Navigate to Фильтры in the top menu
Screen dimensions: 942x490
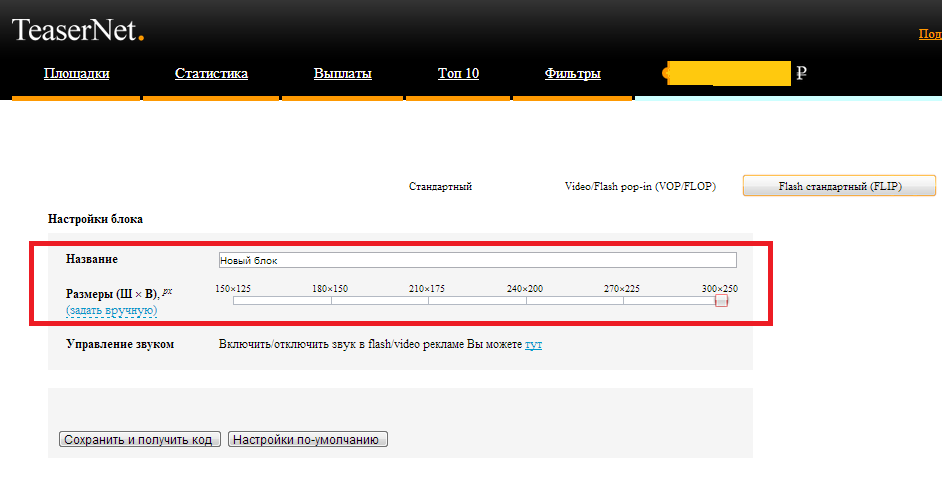pyautogui.click(x=572, y=73)
